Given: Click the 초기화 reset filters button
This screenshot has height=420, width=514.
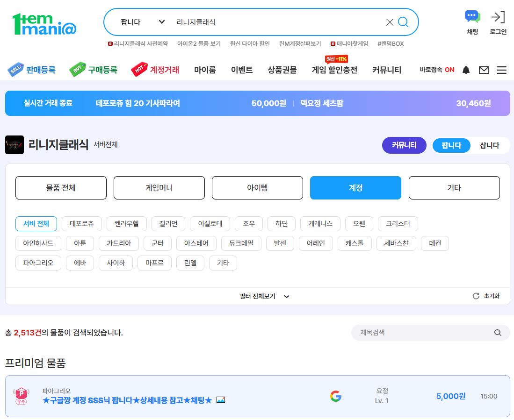Looking at the screenshot, I should coord(486,296).
